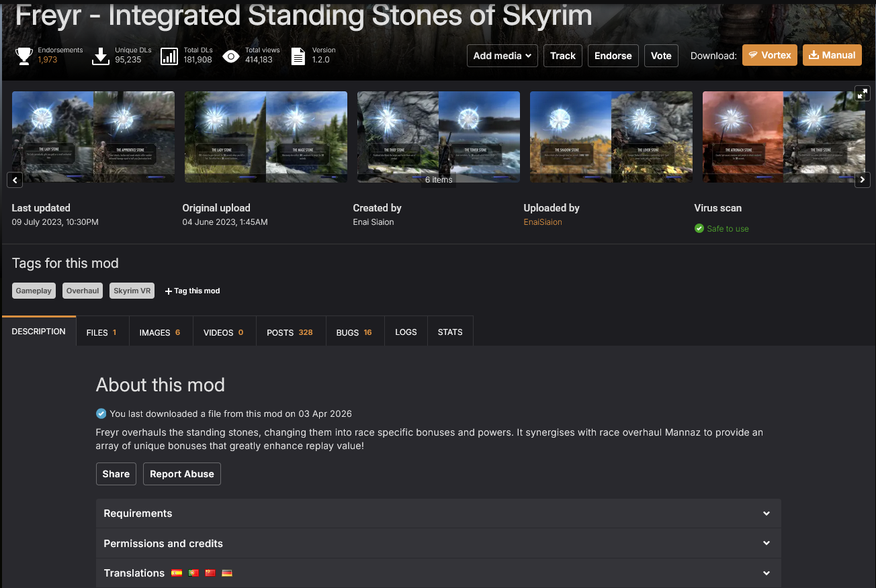This screenshot has width=876, height=588.
Task: Click the last-downloaded notice dated 03 Apr 2026
Action: pyautogui.click(x=231, y=413)
